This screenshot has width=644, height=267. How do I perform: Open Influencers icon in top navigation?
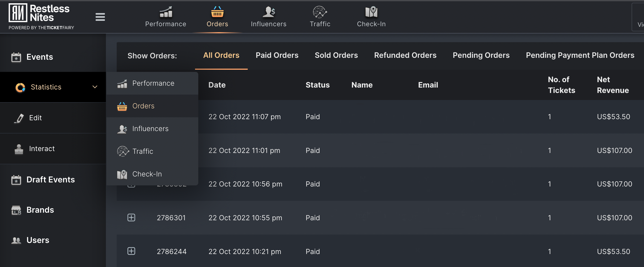[x=269, y=12]
